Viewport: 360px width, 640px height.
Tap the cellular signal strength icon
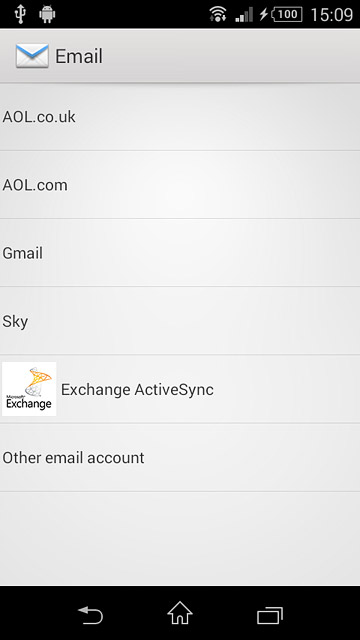point(244,14)
